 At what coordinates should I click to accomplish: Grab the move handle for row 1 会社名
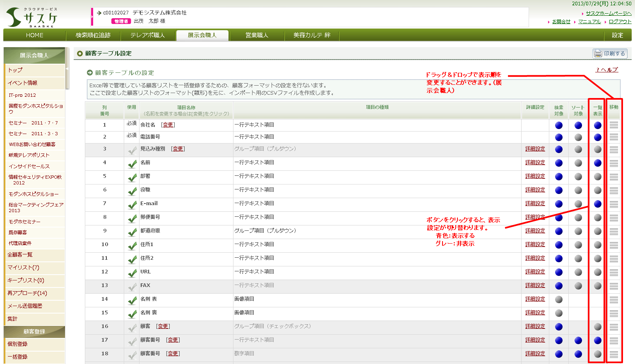[x=614, y=125]
